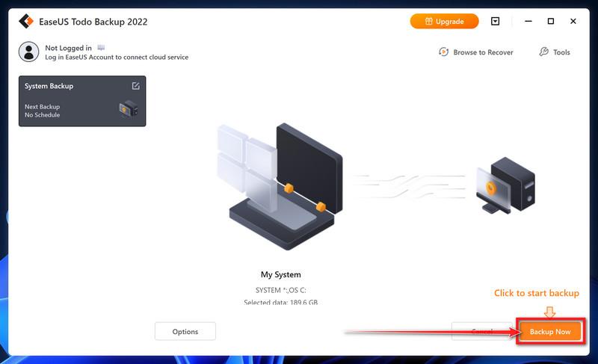Click the Next Backup No Schedule text

click(x=43, y=111)
